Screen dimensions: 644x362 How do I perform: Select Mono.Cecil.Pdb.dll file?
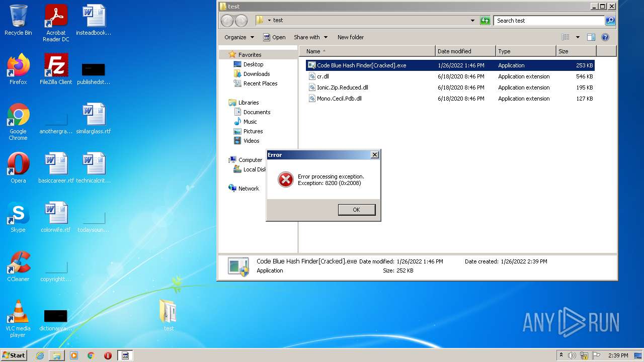tap(450, 99)
